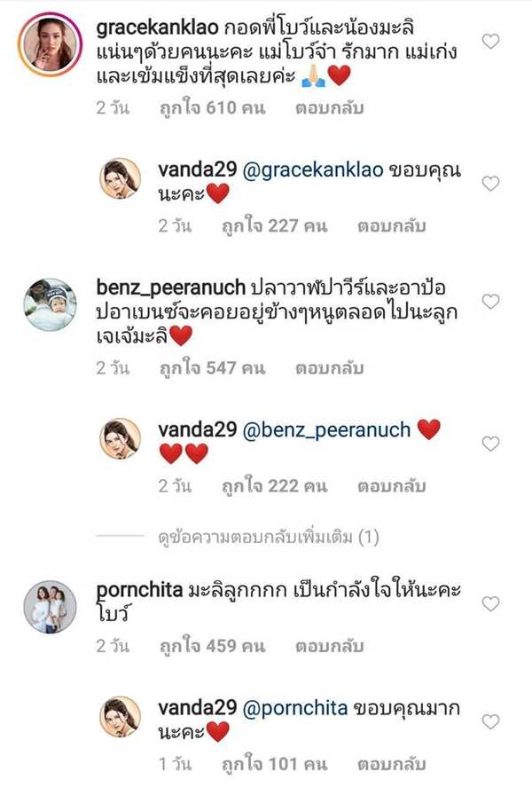
Task: Open the @pornchita mention link
Action: [x=295, y=708]
